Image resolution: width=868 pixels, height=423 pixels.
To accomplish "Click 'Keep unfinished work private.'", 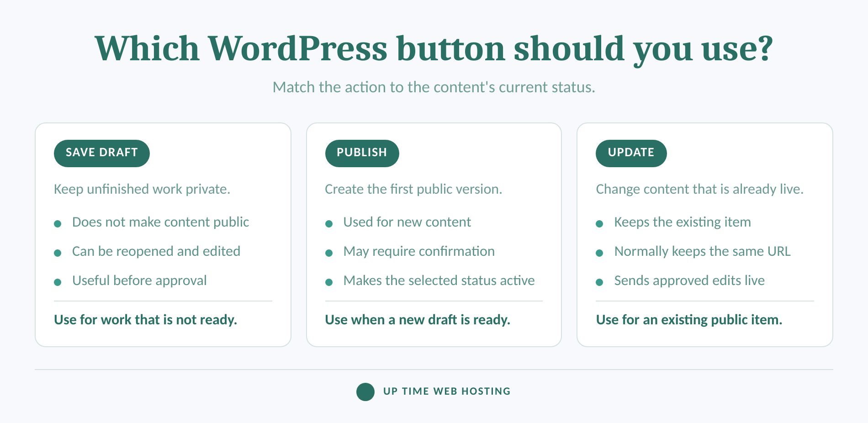I will pyautogui.click(x=142, y=189).
